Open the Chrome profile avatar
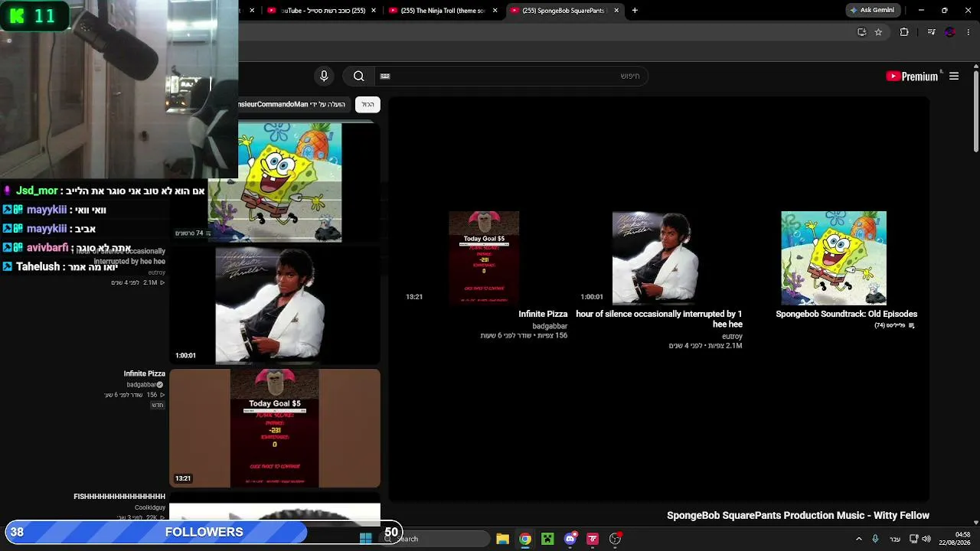Screen dimensions: 980x551 coord(950,32)
